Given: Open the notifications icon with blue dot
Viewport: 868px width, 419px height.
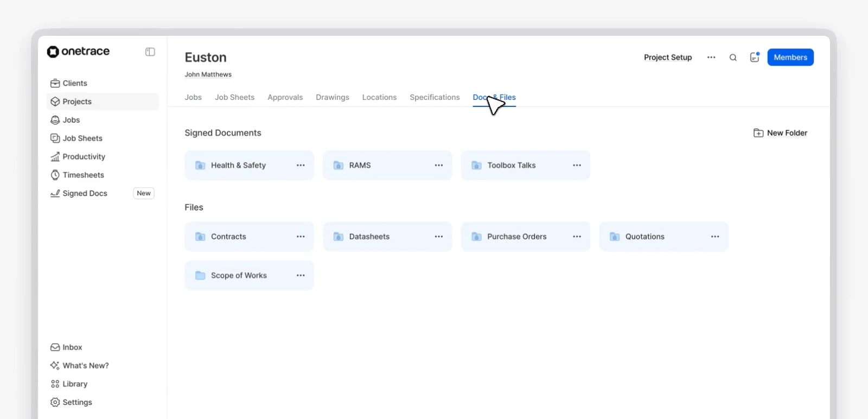Looking at the screenshot, I should pos(755,57).
